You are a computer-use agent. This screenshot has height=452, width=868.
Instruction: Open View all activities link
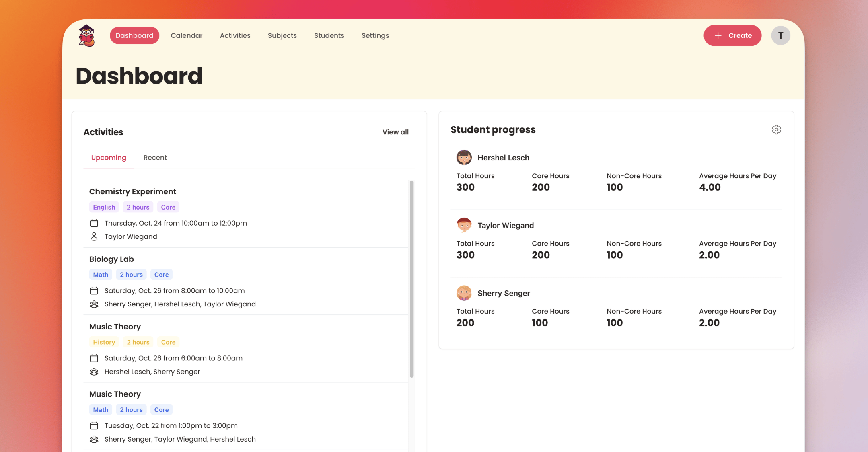click(x=395, y=132)
